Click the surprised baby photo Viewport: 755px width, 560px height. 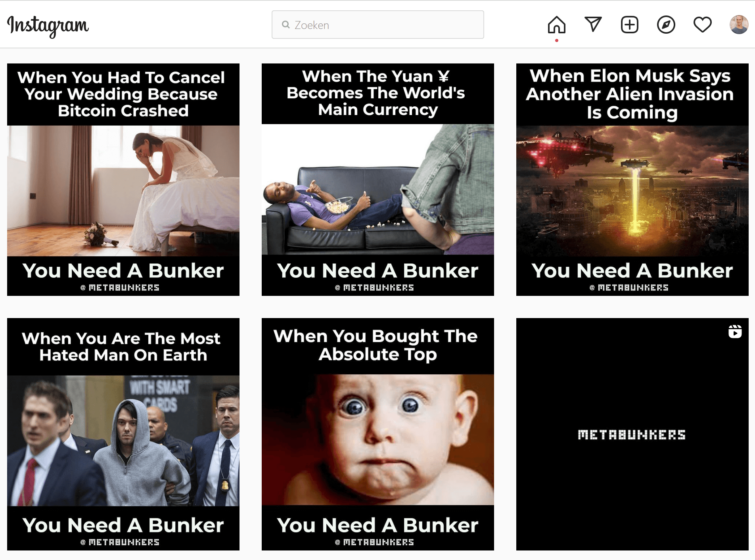coord(378,440)
